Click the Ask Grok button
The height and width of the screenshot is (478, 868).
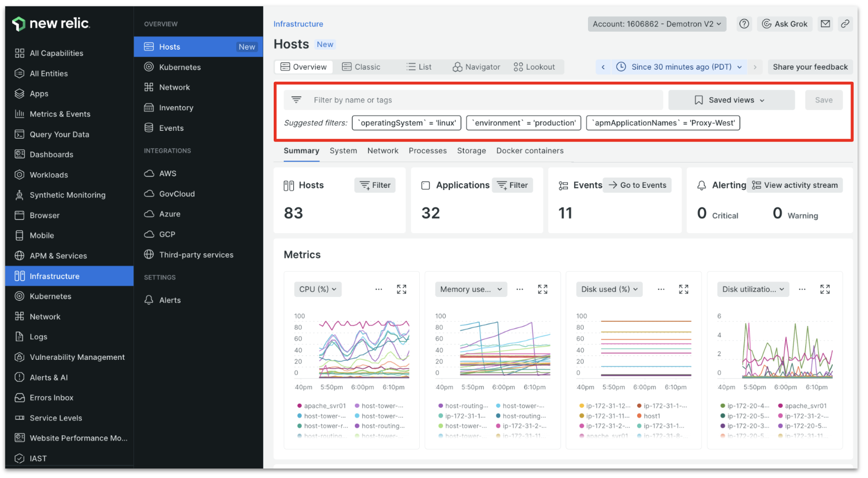(785, 24)
